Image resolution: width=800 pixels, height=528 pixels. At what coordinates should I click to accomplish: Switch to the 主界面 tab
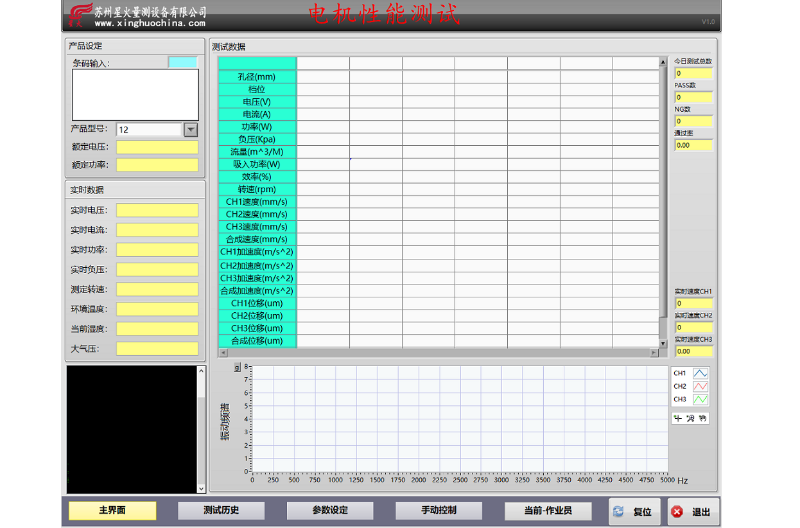tap(112, 510)
